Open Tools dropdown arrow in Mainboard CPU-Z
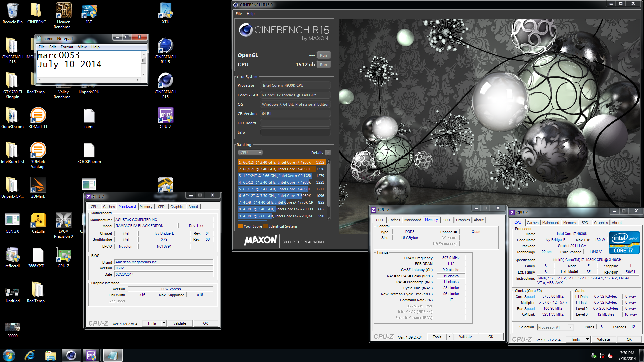 (164, 323)
